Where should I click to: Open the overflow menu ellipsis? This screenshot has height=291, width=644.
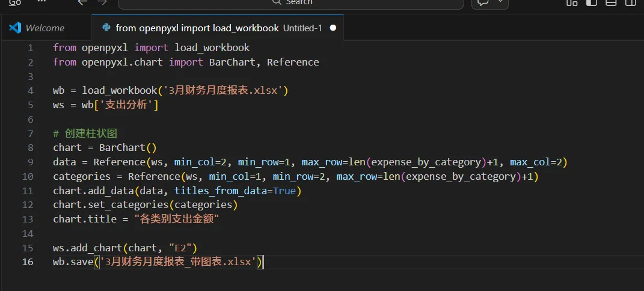click(41, 2)
